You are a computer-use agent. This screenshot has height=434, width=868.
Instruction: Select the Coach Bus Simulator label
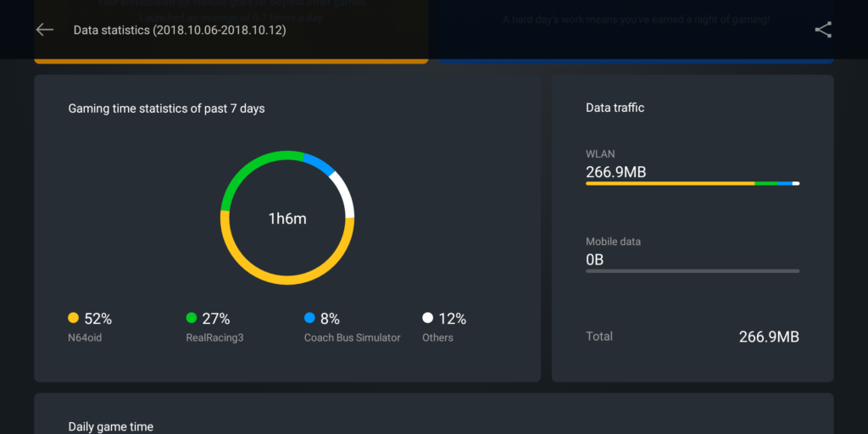pyautogui.click(x=352, y=337)
